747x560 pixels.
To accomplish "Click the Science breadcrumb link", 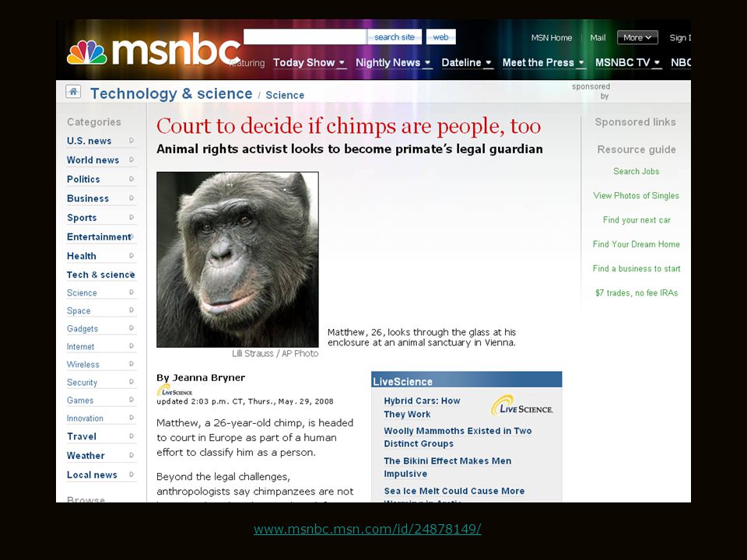I will [x=285, y=95].
